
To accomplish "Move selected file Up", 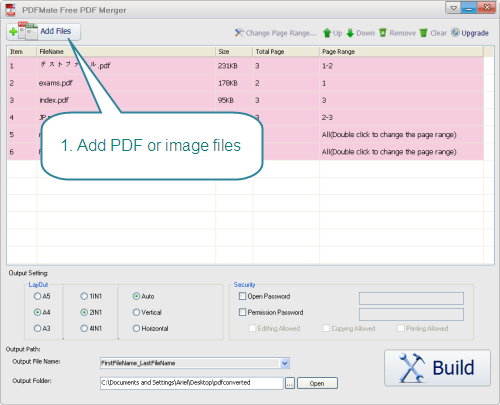I will point(333,33).
